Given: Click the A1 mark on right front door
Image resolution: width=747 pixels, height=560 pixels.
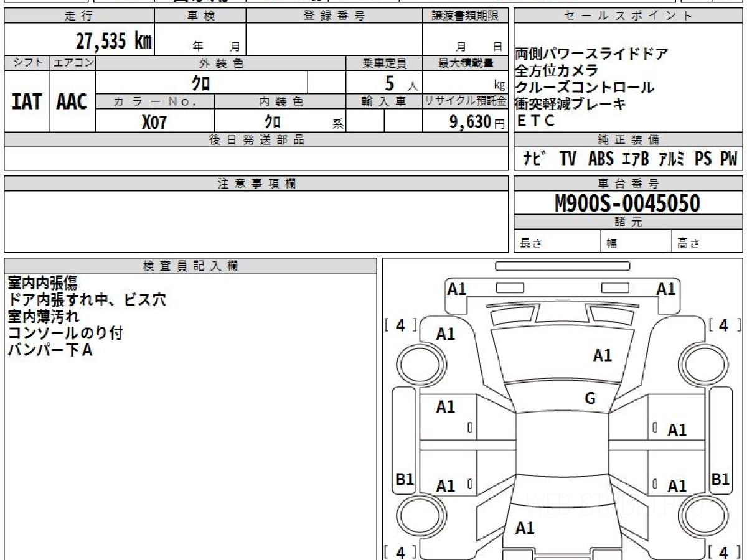Looking at the screenshot, I should (677, 429).
